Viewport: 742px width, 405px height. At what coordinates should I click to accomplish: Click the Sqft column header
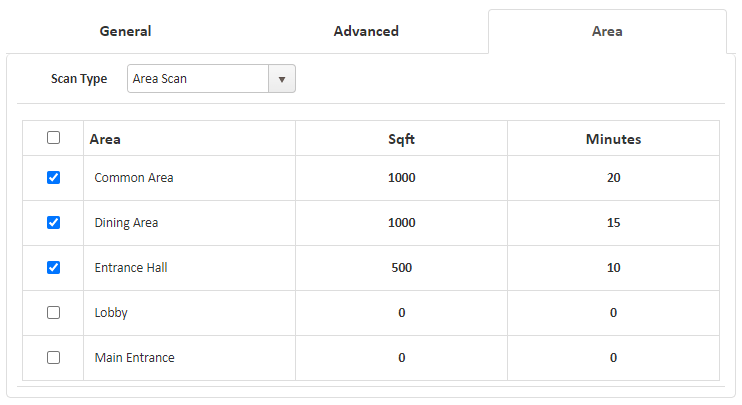click(401, 139)
